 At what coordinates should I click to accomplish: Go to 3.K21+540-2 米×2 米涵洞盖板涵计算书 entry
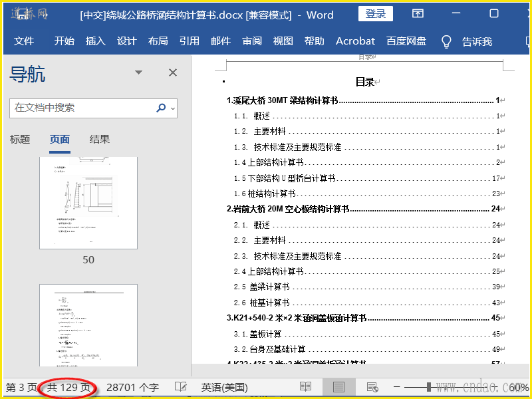point(362,318)
